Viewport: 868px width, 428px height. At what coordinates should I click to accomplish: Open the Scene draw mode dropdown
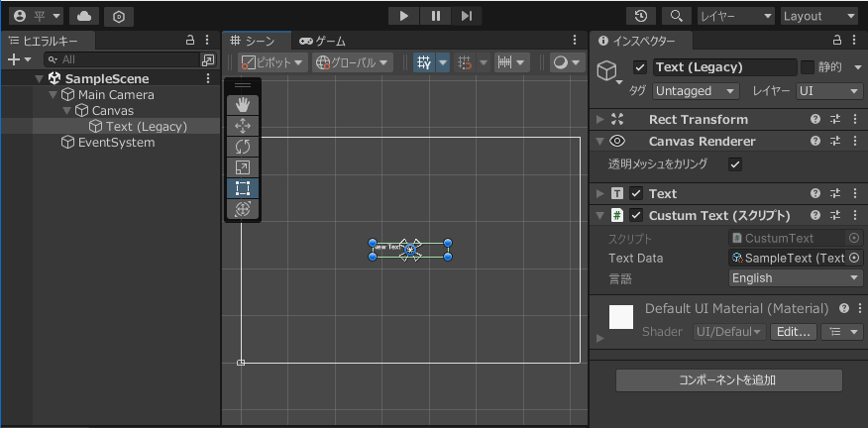(568, 62)
